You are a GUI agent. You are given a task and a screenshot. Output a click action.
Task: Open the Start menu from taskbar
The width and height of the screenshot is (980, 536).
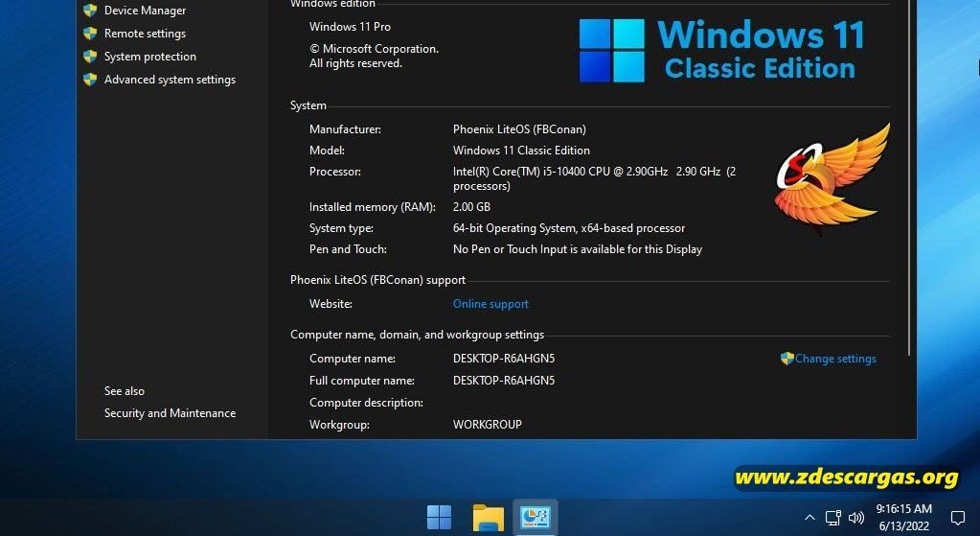(440, 517)
